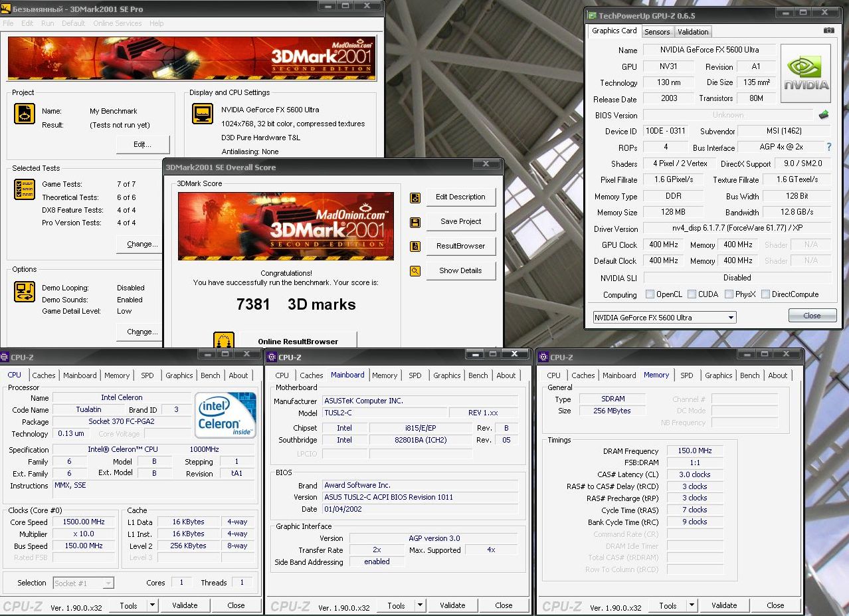Click the Bus Interface question mark icon
Screen dimensions: 849x616
pos(829,147)
